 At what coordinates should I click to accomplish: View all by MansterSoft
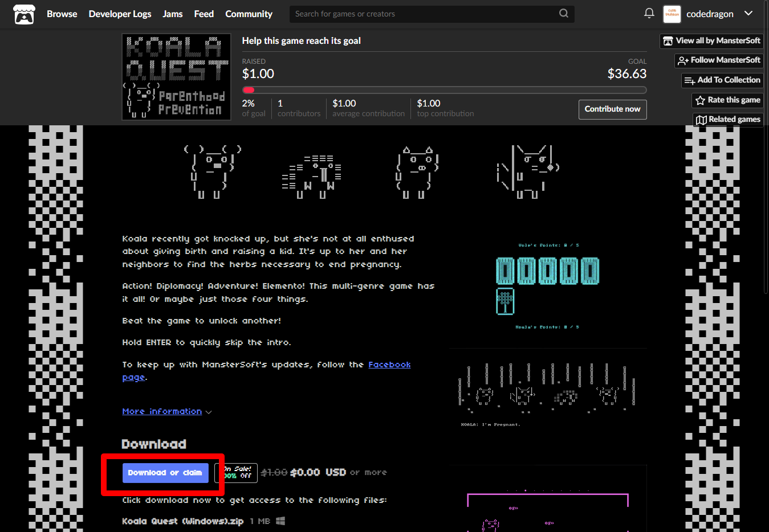pos(711,40)
